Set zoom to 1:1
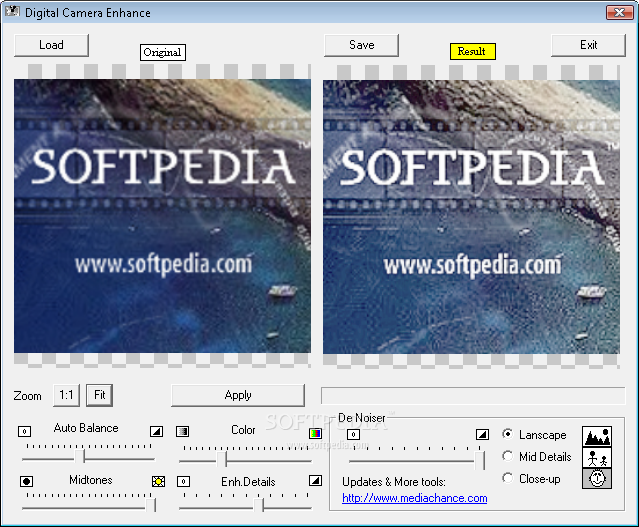Viewport: 639px width, 527px height. tap(66, 395)
